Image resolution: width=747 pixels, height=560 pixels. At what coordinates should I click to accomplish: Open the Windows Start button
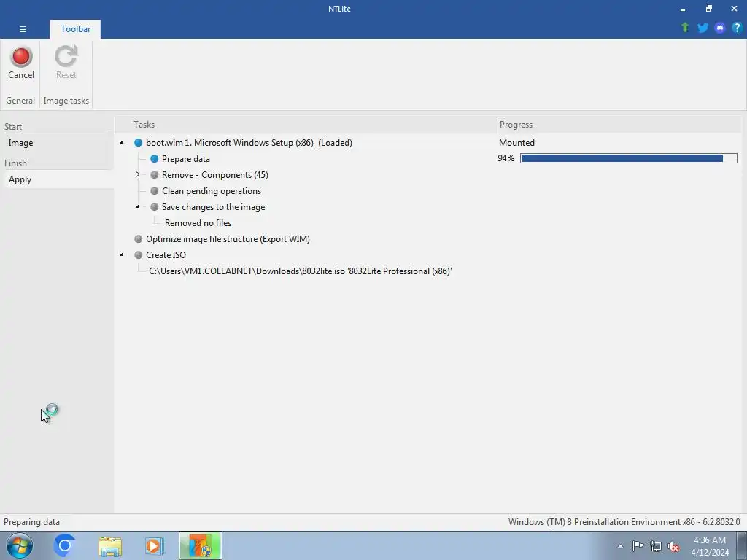point(20,545)
